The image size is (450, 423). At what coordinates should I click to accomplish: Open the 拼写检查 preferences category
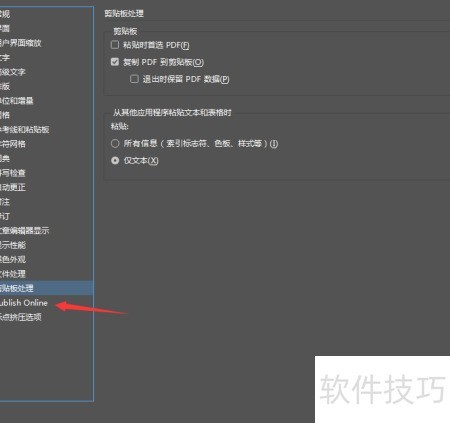(46, 173)
